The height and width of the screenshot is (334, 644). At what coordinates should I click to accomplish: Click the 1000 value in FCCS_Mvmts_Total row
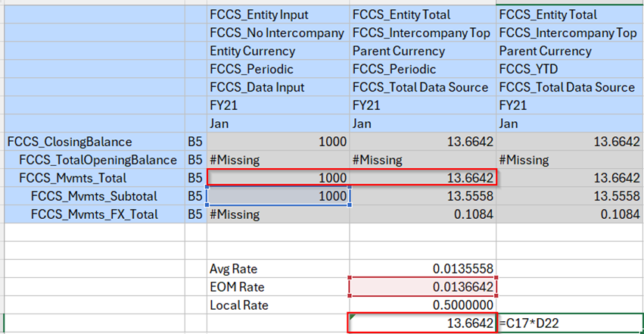click(278, 178)
